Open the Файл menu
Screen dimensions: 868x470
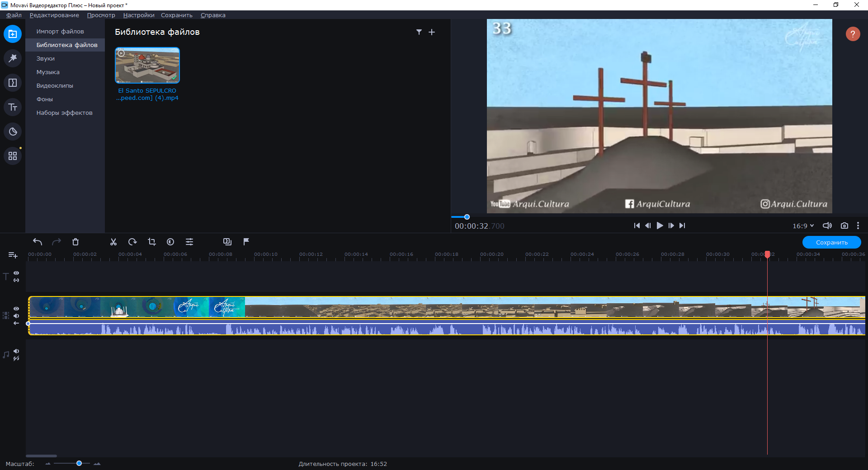(x=14, y=15)
